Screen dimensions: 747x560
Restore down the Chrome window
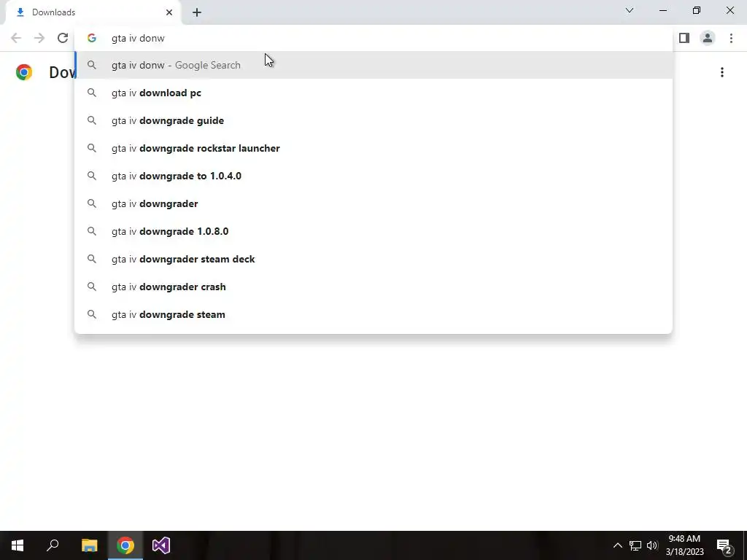697,10
